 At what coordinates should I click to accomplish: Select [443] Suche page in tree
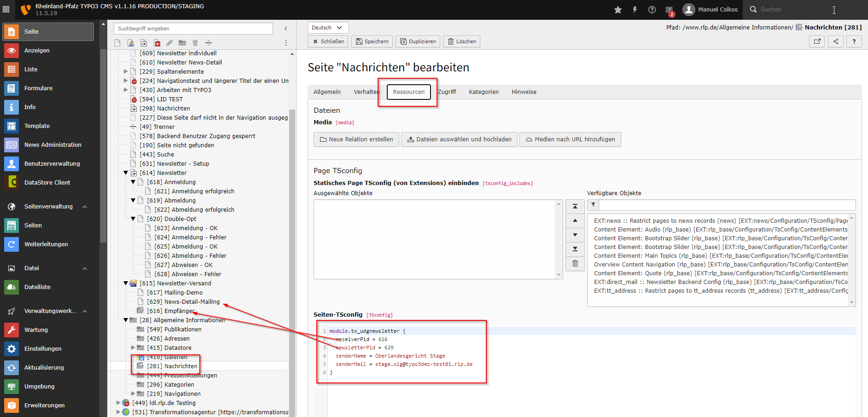tap(157, 155)
